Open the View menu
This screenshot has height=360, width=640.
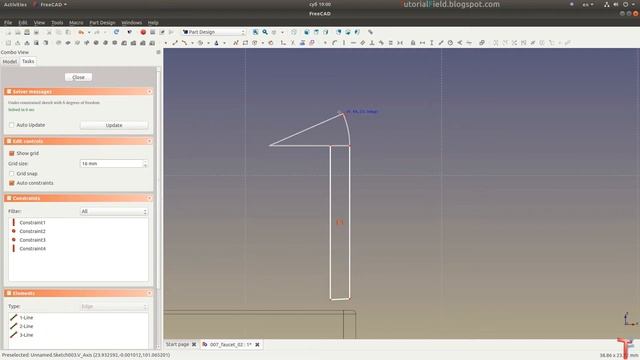point(39,22)
